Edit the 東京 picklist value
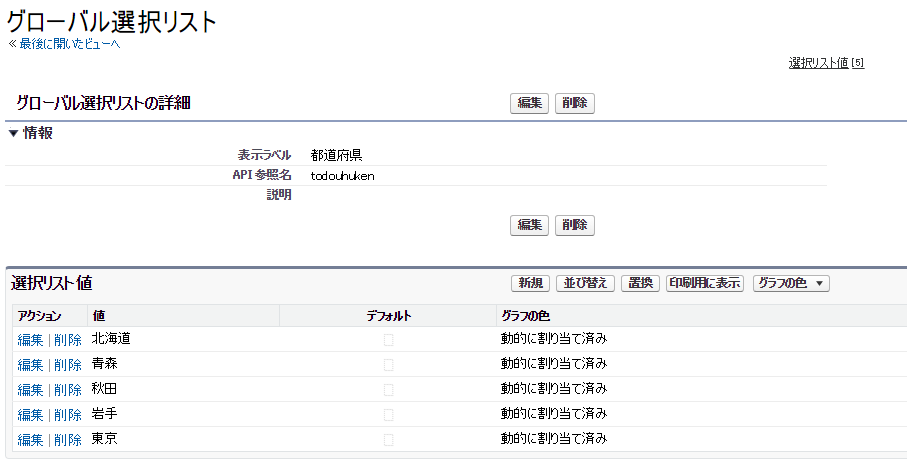This screenshot has height=463, width=907. [x=30, y=440]
